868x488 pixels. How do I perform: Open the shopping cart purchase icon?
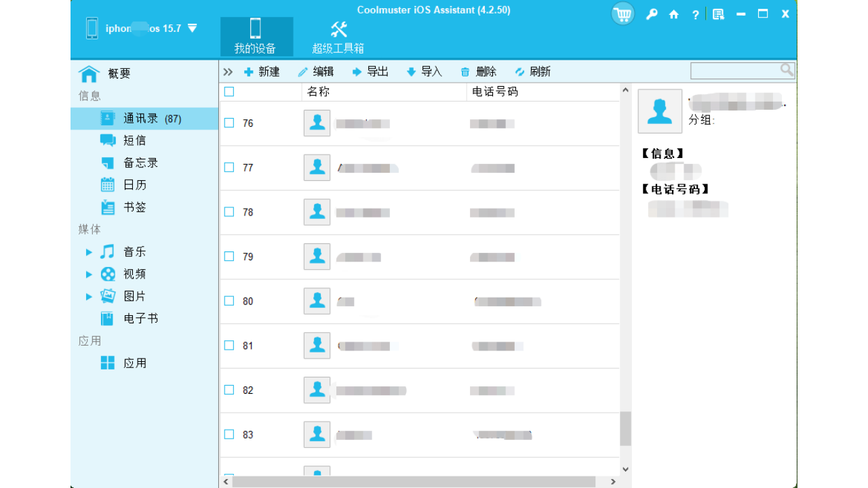pyautogui.click(x=623, y=14)
